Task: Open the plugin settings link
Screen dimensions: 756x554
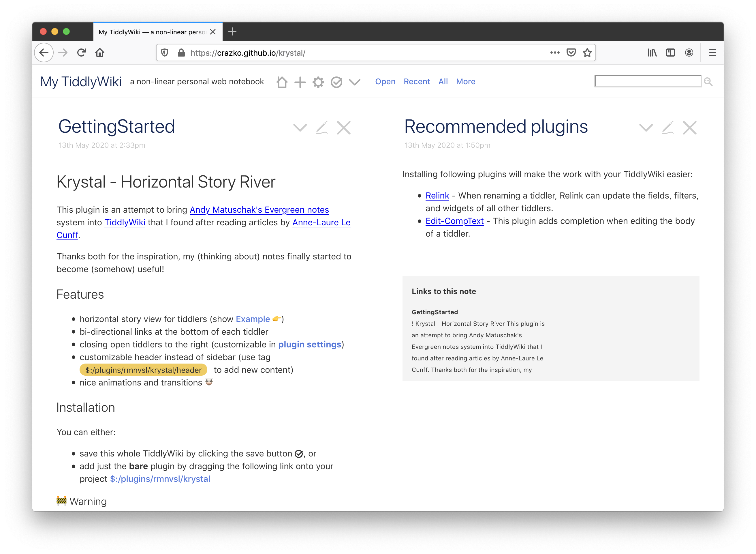Action: point(309,345)
